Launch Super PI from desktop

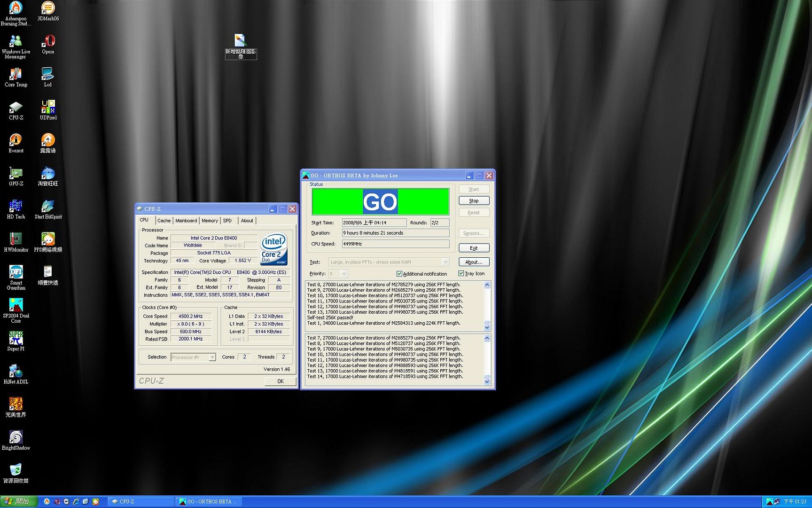(16, 341)
